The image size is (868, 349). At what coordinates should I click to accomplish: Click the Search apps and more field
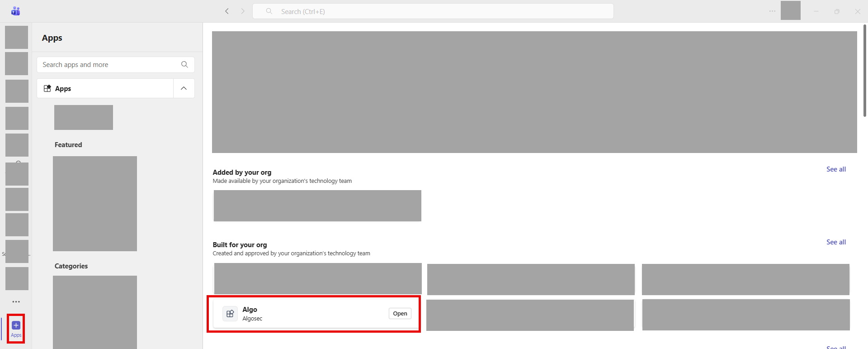pos(108,65)
